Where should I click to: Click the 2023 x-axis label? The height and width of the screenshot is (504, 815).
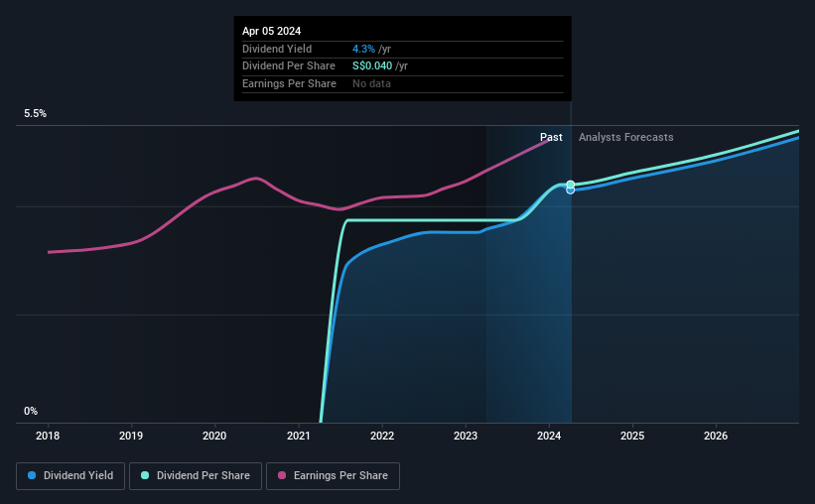(x=466, y=436)
